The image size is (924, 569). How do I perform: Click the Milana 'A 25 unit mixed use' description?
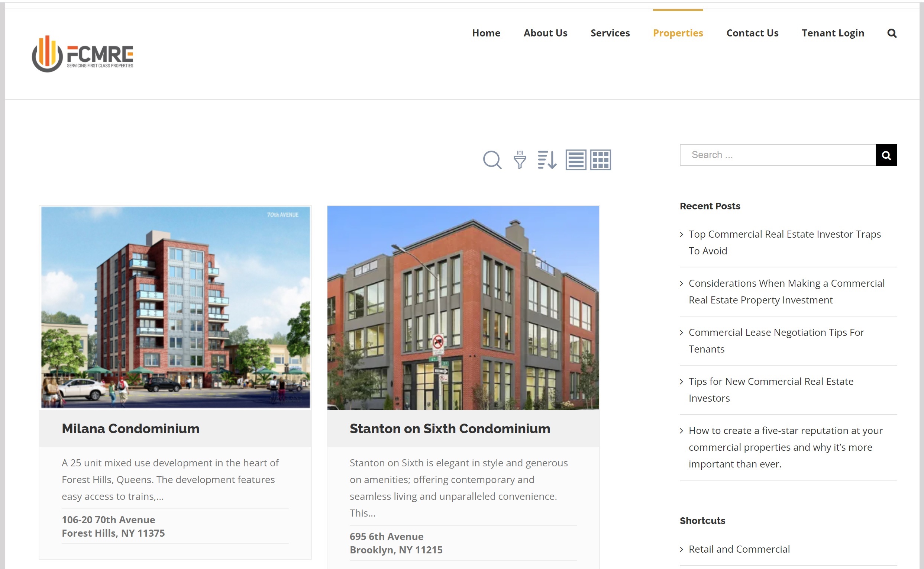pyautogui.click(x=170, y=479)
